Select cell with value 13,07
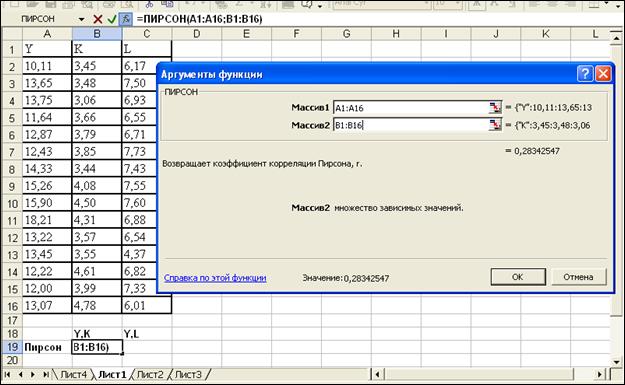 [x=47, y=306]
